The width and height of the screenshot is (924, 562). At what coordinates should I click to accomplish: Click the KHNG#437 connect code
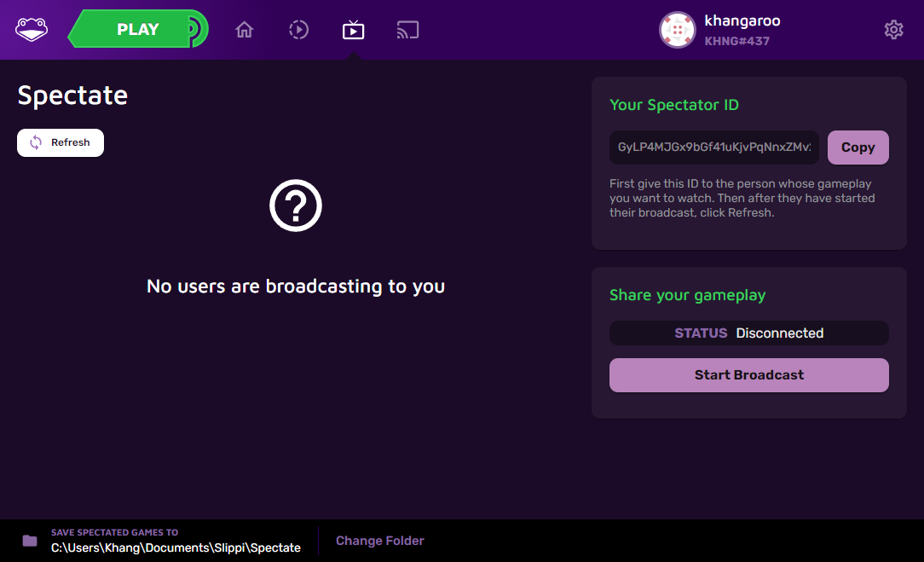click(736, 41)
